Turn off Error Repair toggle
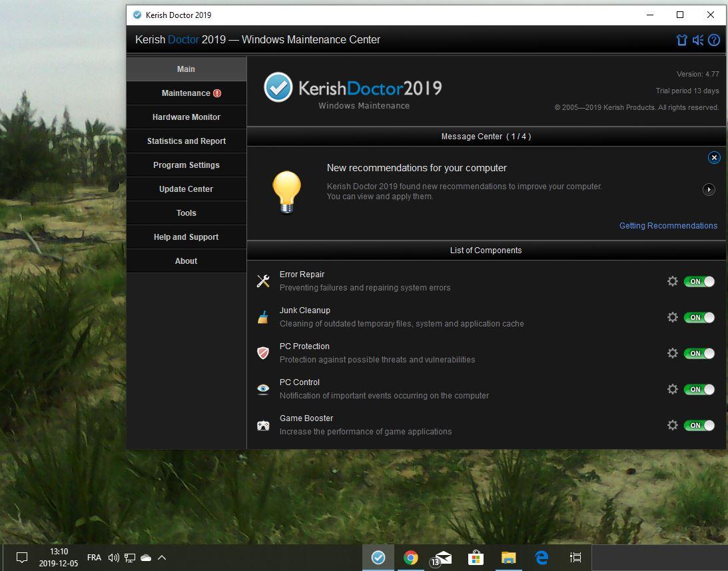Viewport: 728px width, 571px height. point(699,281)
